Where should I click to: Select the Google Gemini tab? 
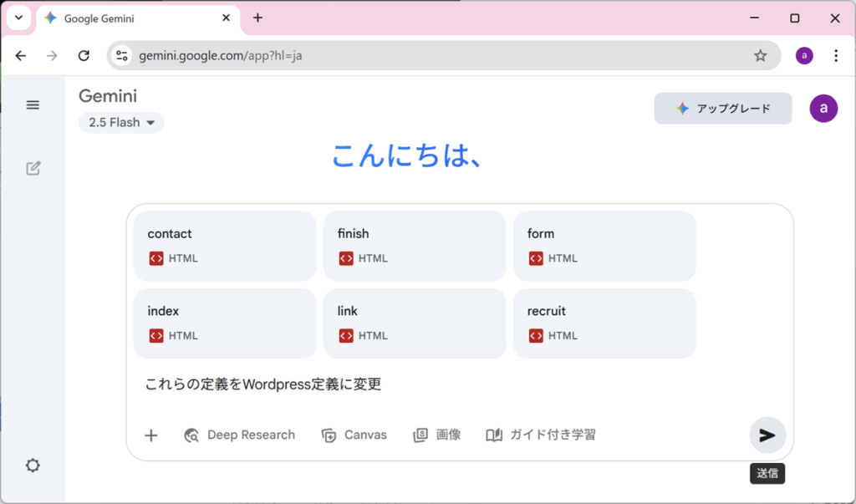coord(138,18)
